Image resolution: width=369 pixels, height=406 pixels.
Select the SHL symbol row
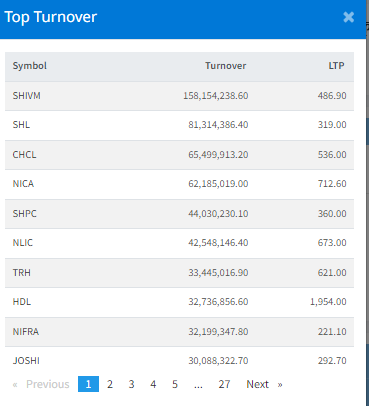point(179,125)
